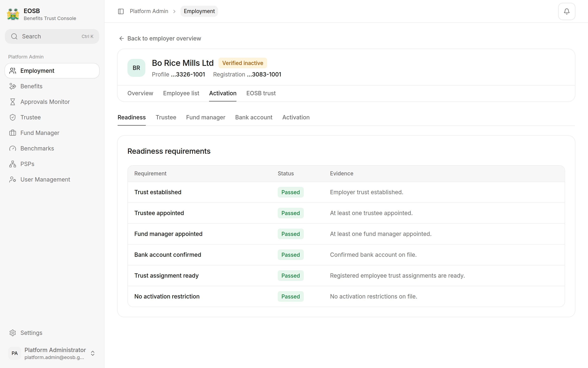Click the User Management icon

(13, 180)
